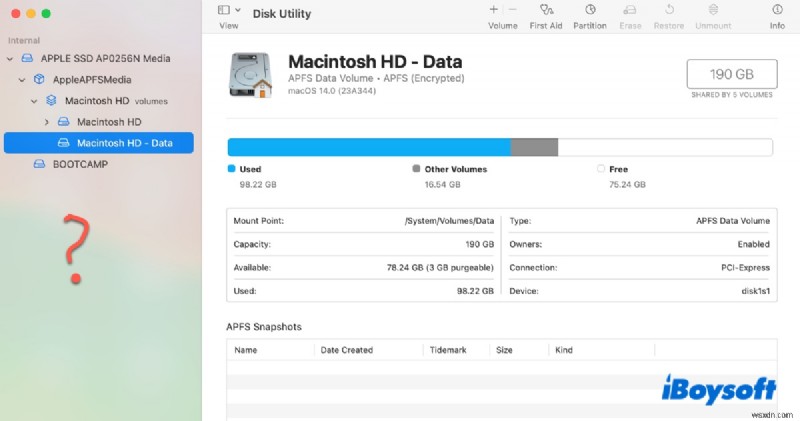Remove volume with the minus icon
Screen dimensions: 800x421
point(513,9)
